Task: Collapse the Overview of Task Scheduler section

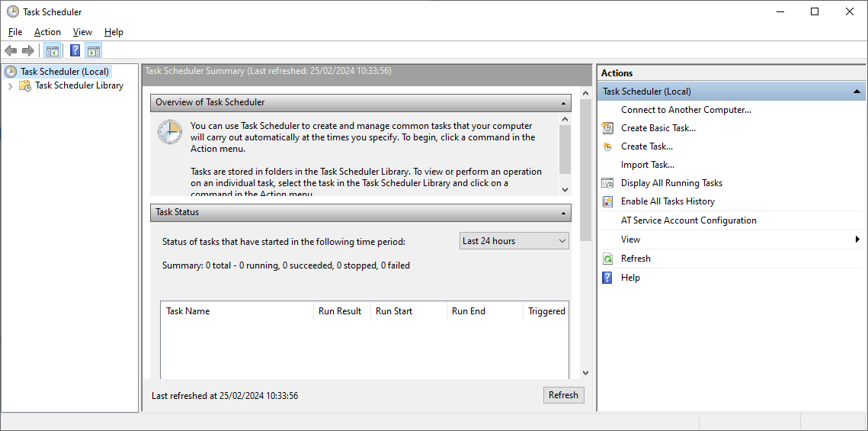Action: (564, 102)
